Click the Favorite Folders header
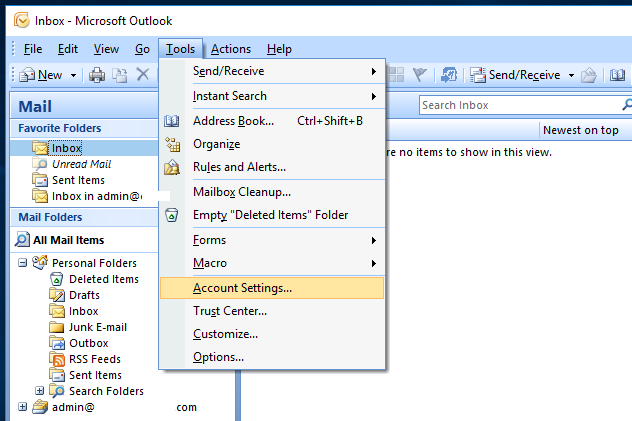This screenshot has height=421, width=632. point(84,128)
